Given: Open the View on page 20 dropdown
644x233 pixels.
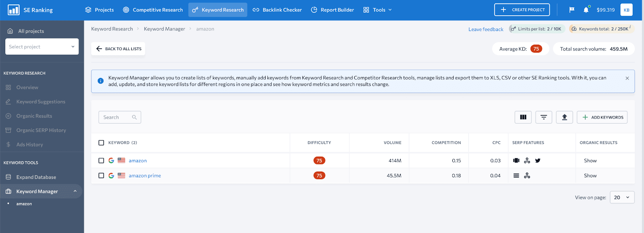Looking at the screenshot, I should point(622,197).
